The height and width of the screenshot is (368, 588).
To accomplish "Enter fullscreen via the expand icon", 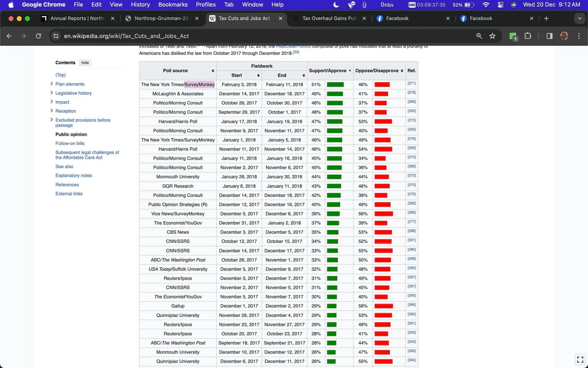I will pyautogui.click(x=579, y=360).
